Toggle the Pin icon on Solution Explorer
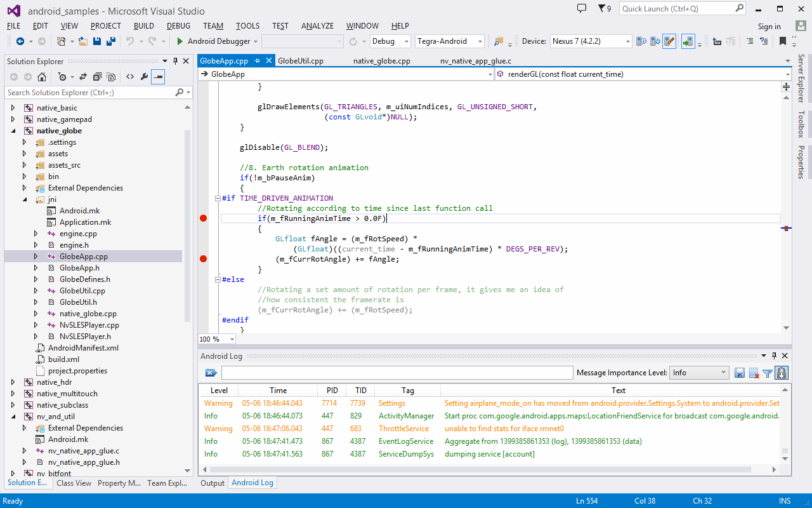 point(176,61)
